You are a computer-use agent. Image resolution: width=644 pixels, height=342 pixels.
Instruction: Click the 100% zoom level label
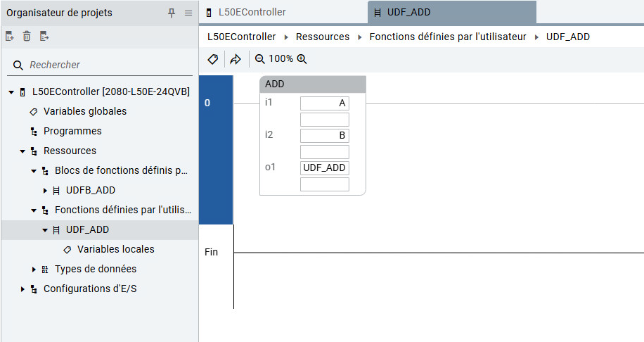pyautogui.click(x=281, y=59)
